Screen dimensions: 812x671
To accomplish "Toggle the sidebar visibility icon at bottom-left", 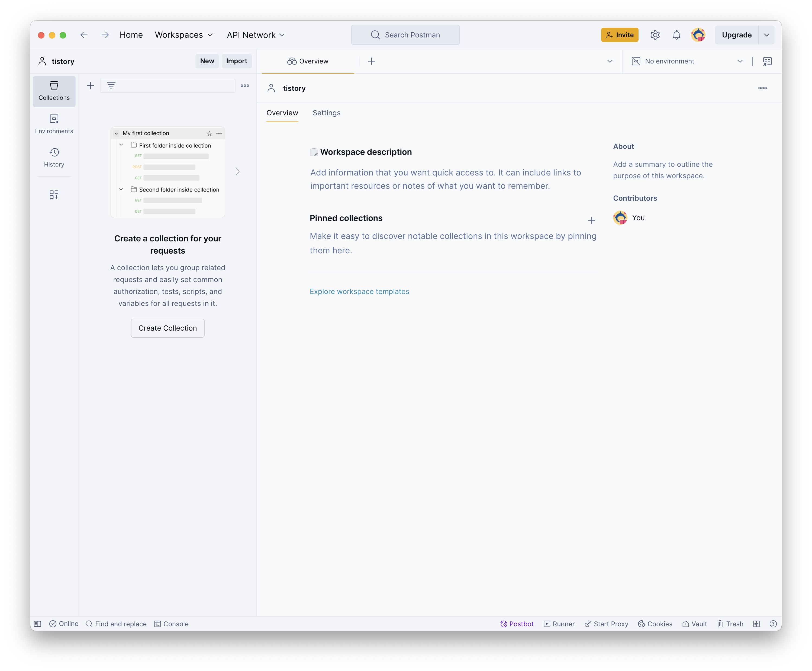I will pos(37,624).
